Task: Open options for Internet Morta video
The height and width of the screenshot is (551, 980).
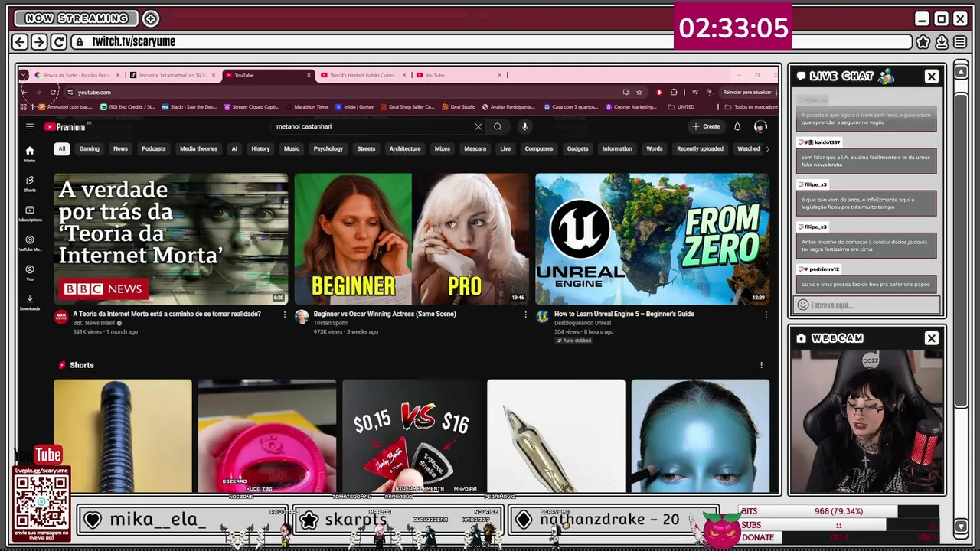Action: click(x=285, y=315)
